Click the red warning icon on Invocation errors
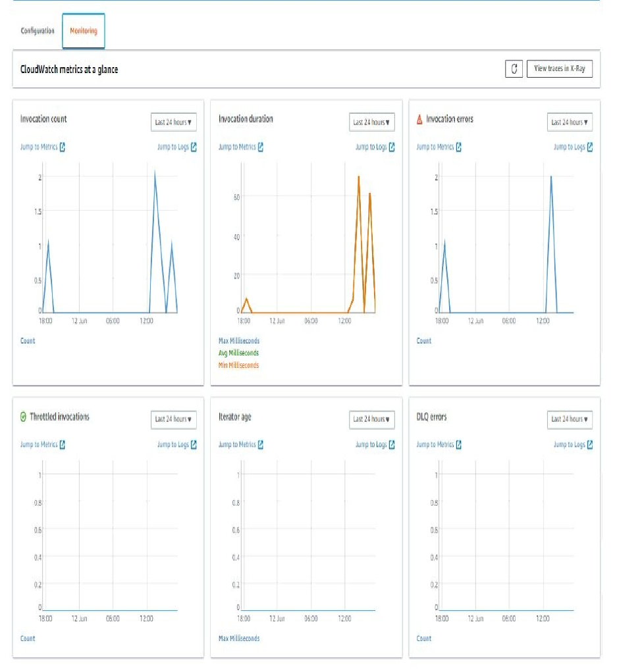This screenshot has width=617, height=672. (419, 119)
